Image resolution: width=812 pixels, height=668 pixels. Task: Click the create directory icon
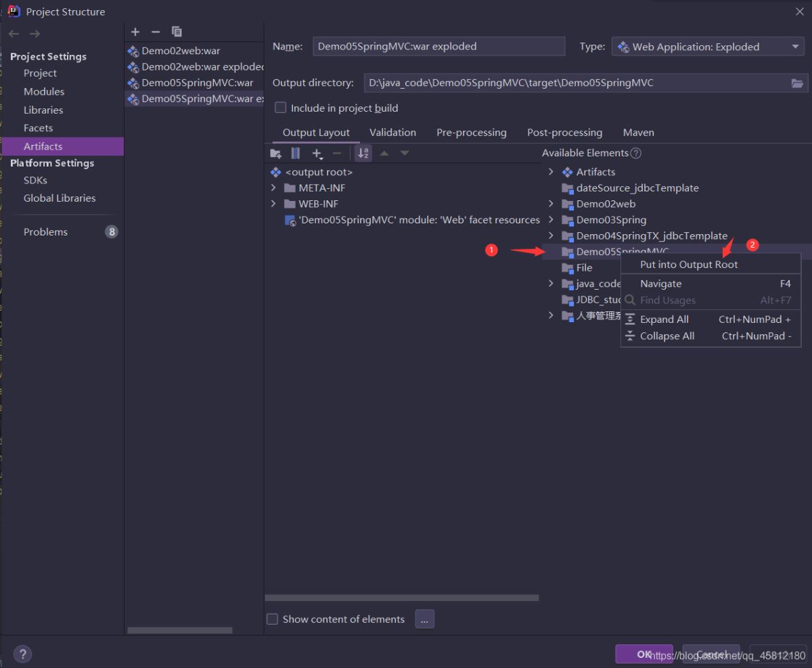pos(275,154)
